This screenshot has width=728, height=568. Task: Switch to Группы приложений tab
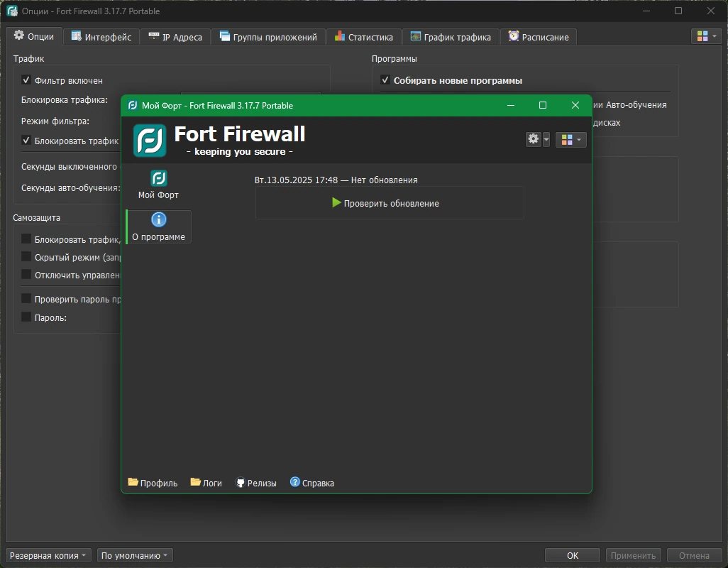(268, 37)
